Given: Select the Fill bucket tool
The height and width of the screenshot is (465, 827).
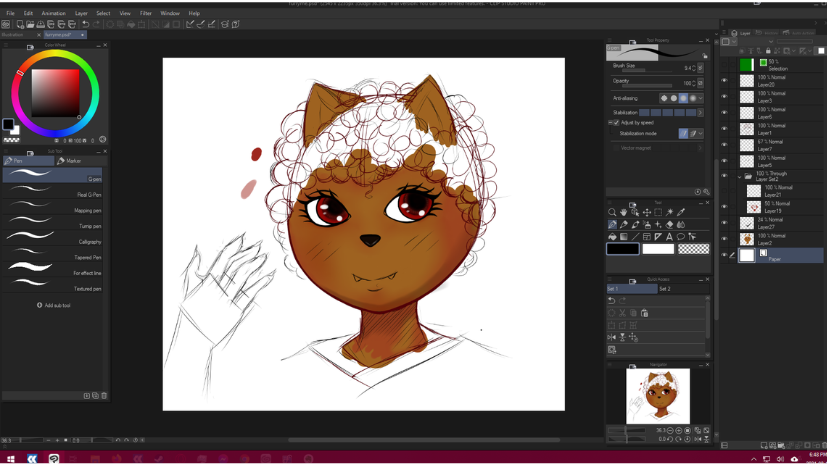Looking at the screenshot, I should [x=612, y=237].
